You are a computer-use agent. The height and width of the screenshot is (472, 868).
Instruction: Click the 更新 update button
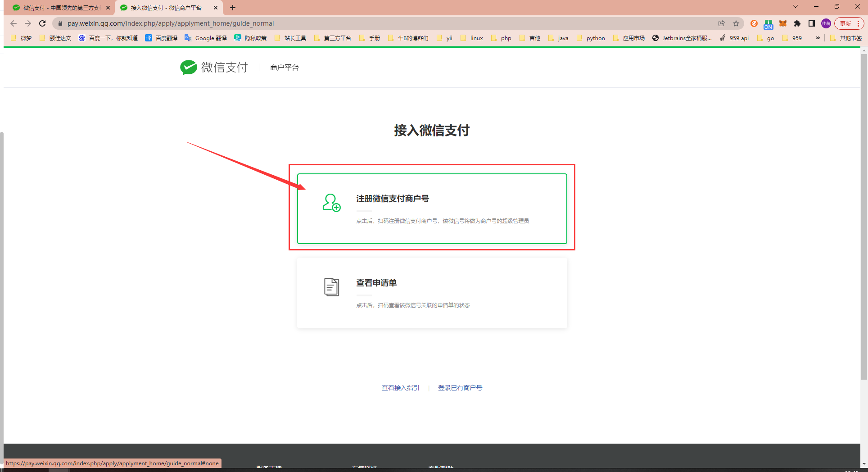coord(849,23)
